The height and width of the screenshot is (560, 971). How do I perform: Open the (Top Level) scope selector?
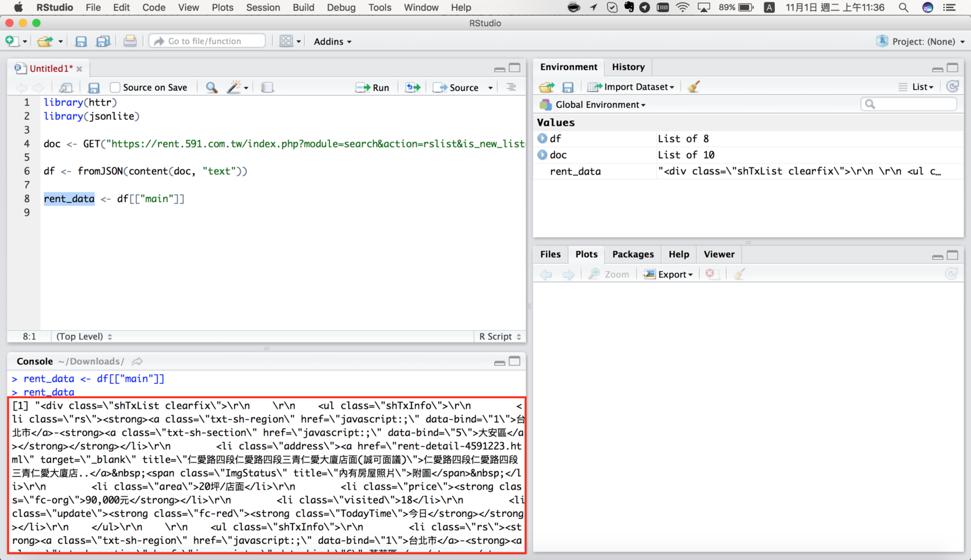(84, 337)
